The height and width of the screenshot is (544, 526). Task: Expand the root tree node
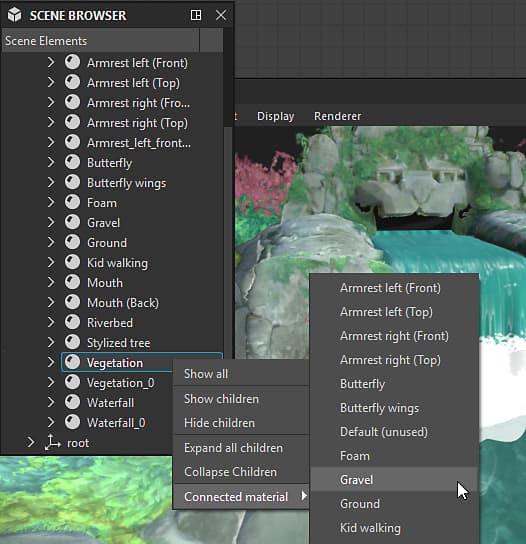coord(31,442)
